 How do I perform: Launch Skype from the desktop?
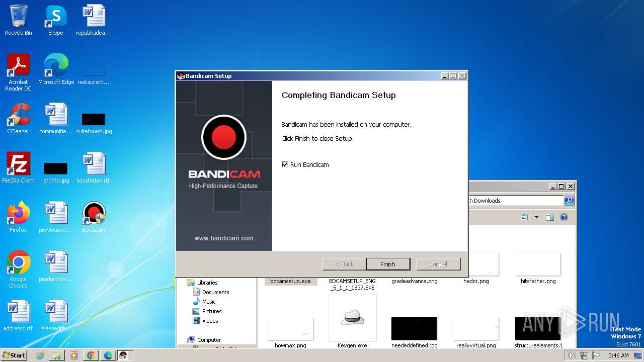coord(55,20)
